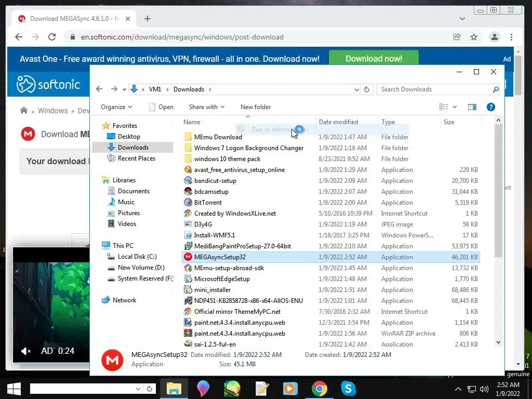Select Desktop under Favorites

pyautogui.click(x=129, y=137)
